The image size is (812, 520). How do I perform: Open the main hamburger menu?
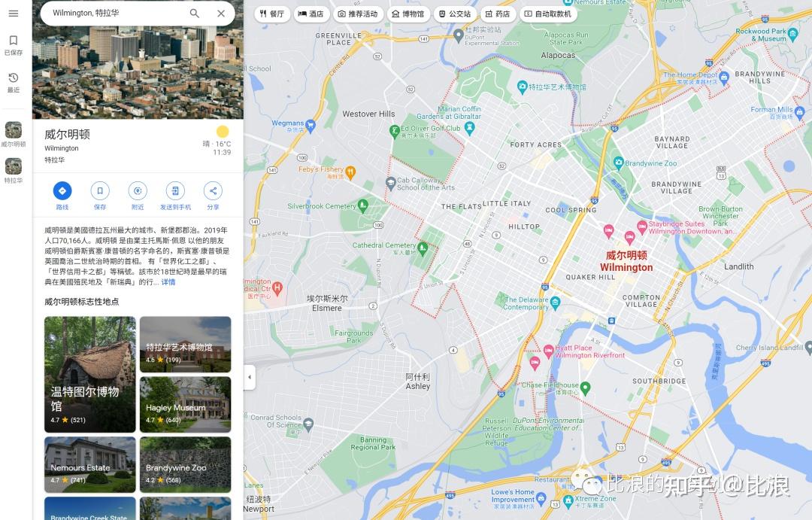[14, 14]
